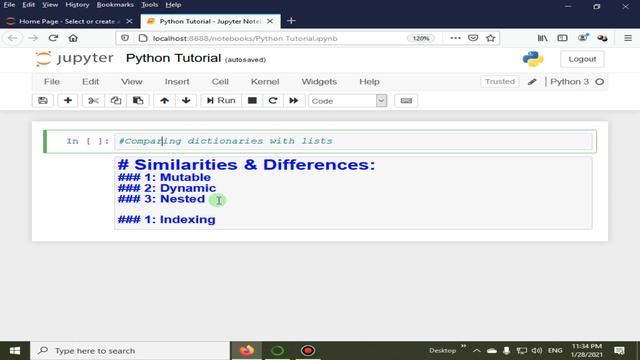Open page actions three-dots menu
The image size is (640, 360).
tap(455, 38)
